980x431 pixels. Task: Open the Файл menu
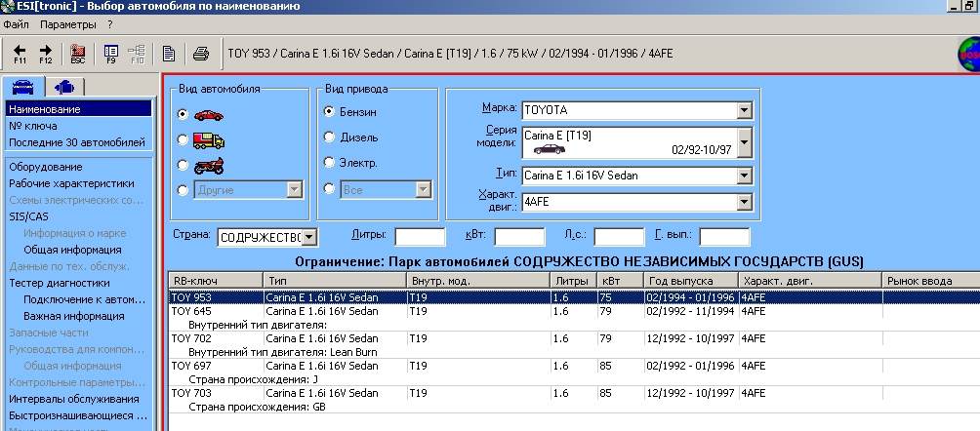[x=17, y=23]
